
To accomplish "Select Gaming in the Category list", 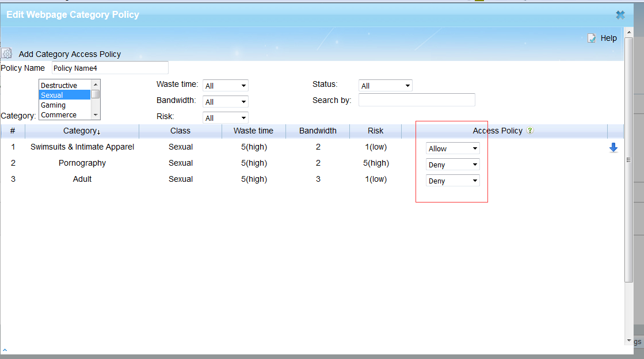I will click(x=64, y=105).
